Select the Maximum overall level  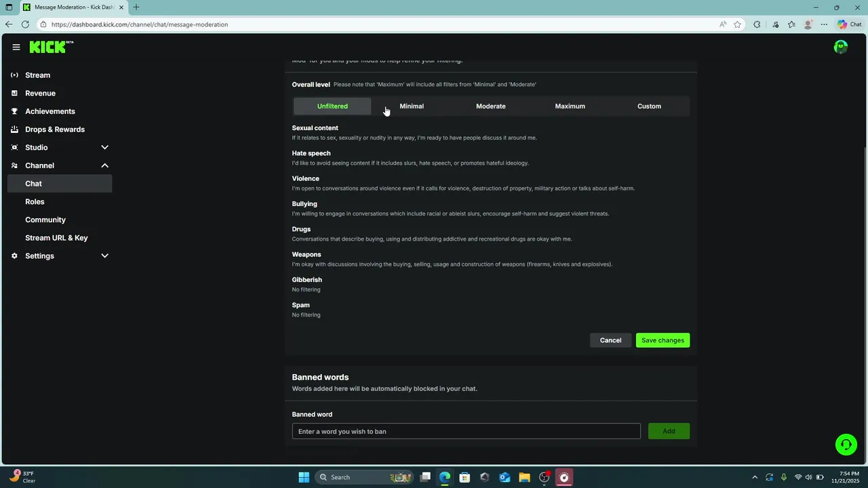(x=570, y=106)
